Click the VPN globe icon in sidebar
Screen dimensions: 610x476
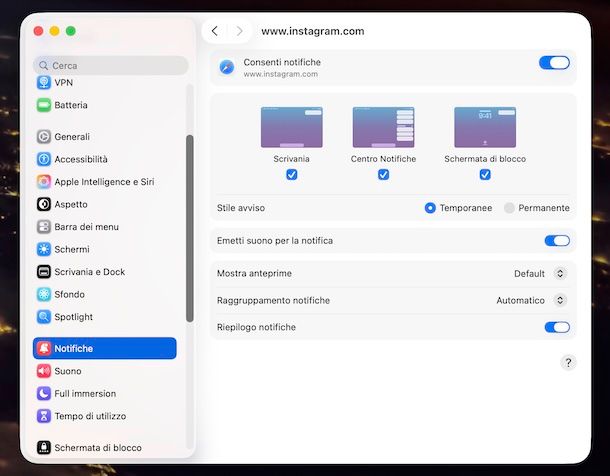click(44, 82)
